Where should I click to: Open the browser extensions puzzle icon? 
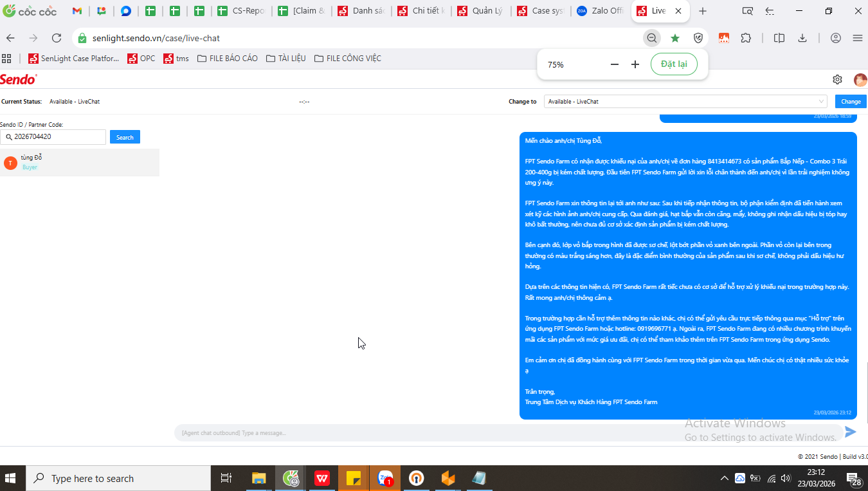coord(746,38)
